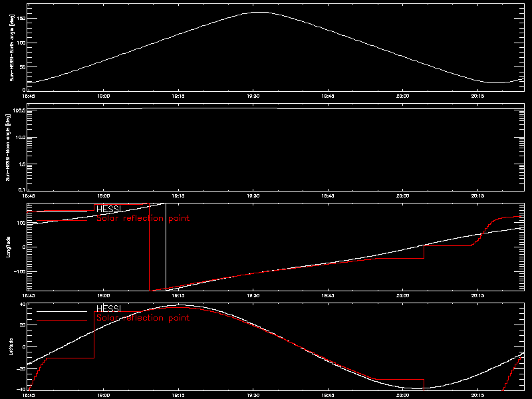This screenshot has height=399, width=532.
Task: Click the "1.0" tick on Sun-HESSI-Moon axis
Action: [22, 164]
